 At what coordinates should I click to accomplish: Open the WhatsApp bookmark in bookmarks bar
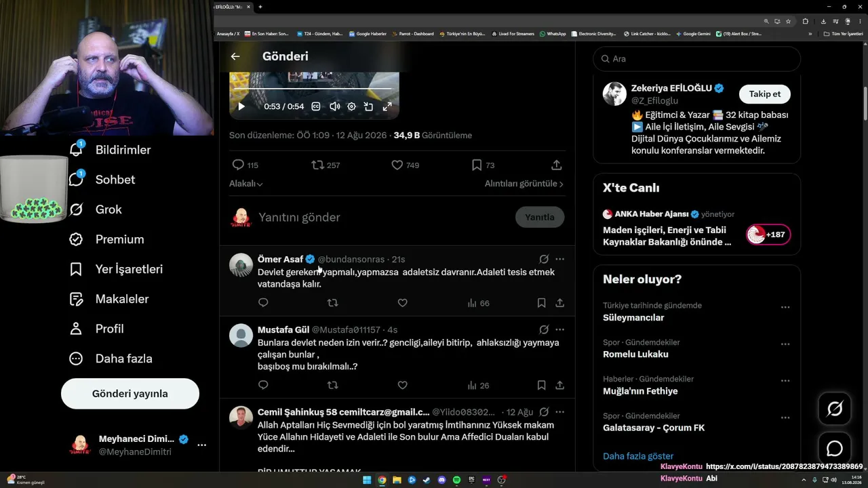click(x=553, y=34)
